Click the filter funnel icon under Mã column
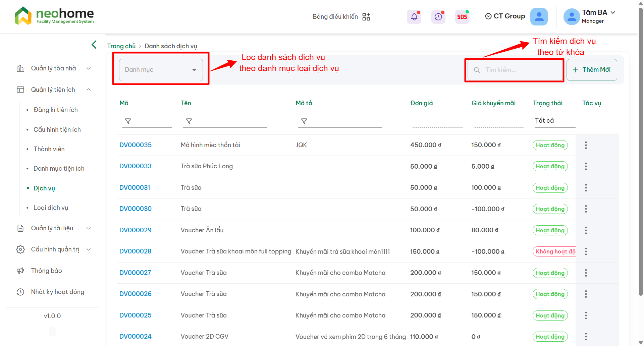Image resolution: width=644 pixels, height=346 pixels. click(128, 121)
